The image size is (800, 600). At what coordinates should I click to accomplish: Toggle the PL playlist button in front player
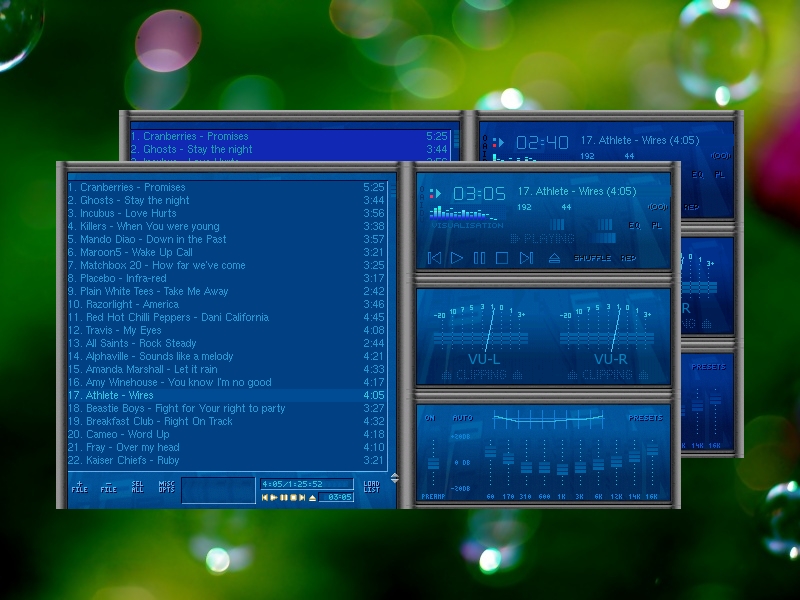coord(657,226)
